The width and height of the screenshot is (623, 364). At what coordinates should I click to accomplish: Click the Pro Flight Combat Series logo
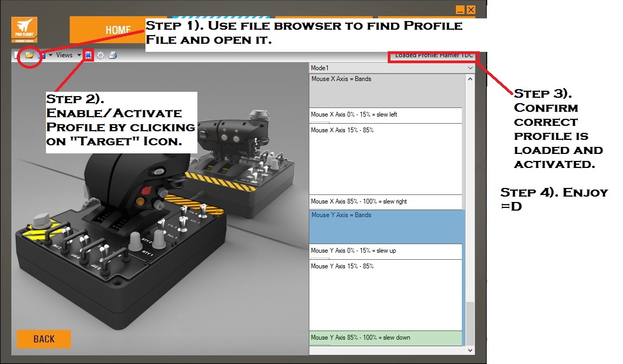pos(24,30)
